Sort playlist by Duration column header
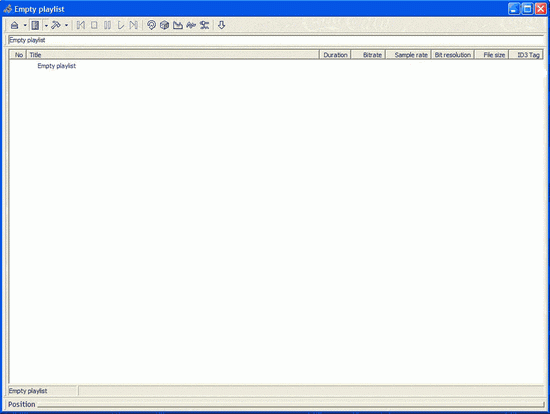The height and width of the screenshot is (414, 550). coord(335,55)
